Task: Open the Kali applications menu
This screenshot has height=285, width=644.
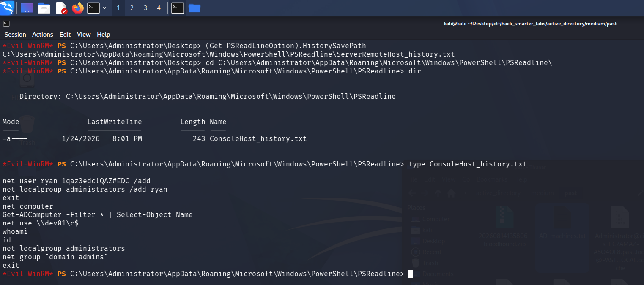Action: coord(7,8)
